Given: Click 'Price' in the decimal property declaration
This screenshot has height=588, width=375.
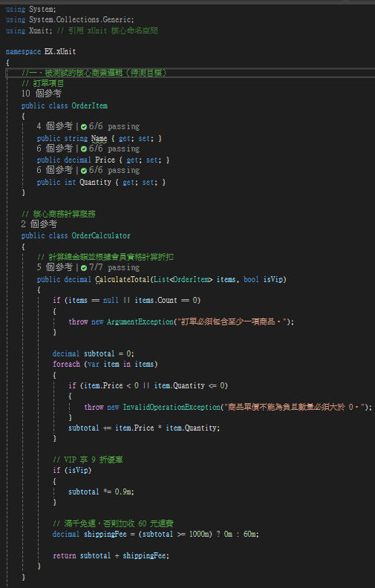Looking at the screenshot, I should [x=105, y=160].
